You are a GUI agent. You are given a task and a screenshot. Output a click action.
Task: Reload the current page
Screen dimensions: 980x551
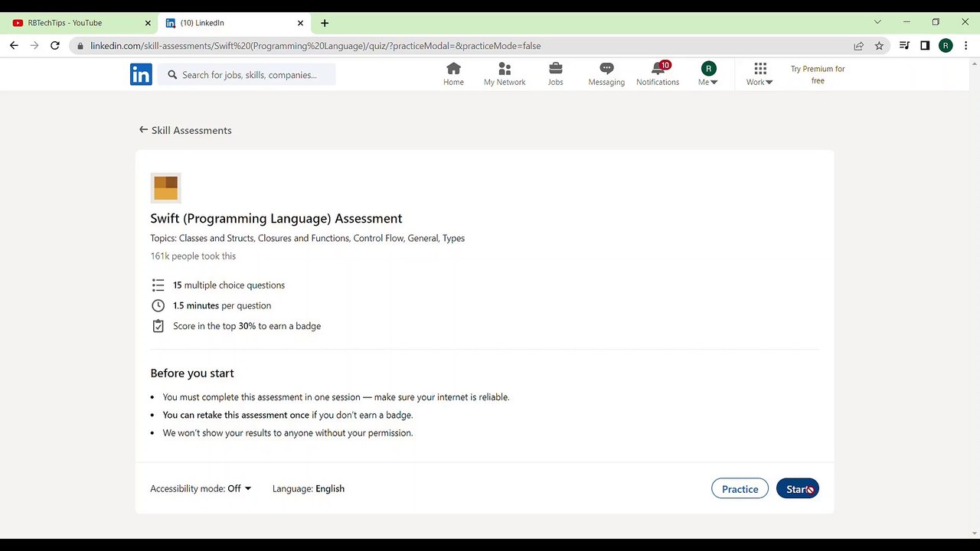[x=55, y=46]
